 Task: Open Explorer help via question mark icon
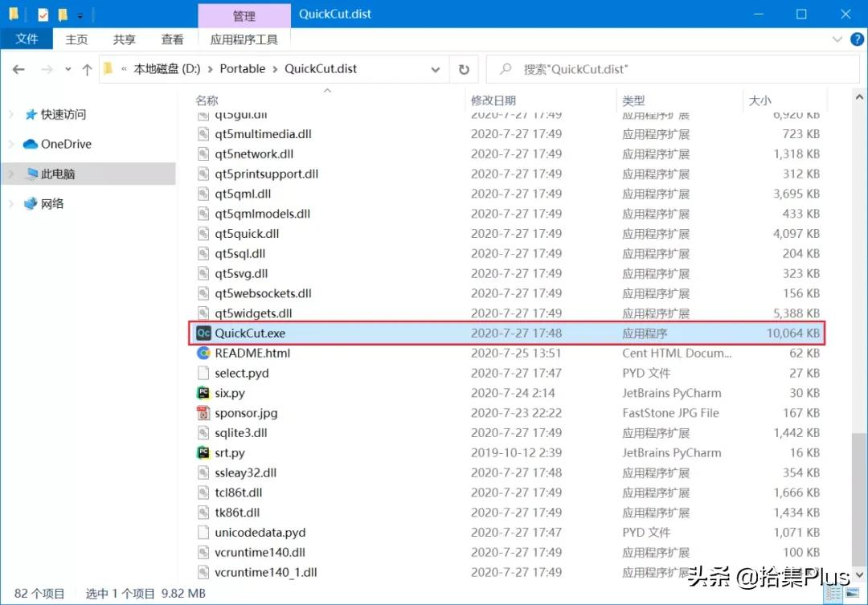point(857,39)
